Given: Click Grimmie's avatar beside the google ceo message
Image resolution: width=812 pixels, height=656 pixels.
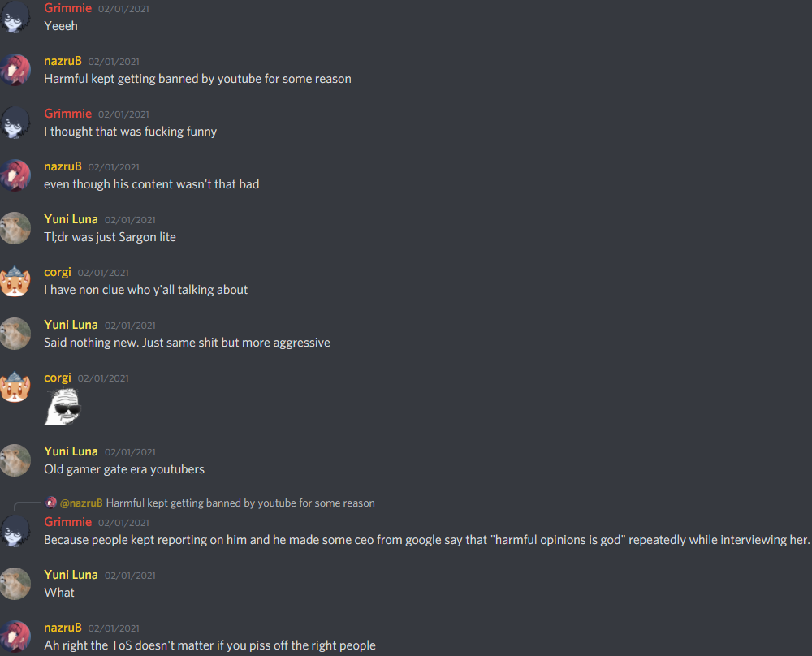Looking at the screenshot, I should [x=15, y=531].
